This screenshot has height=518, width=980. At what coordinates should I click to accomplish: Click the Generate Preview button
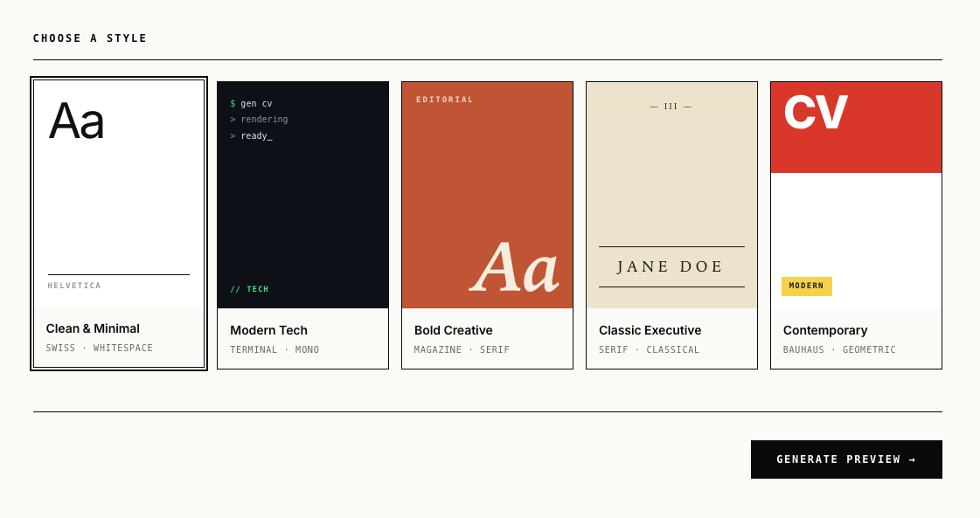[x=846, y=459]
